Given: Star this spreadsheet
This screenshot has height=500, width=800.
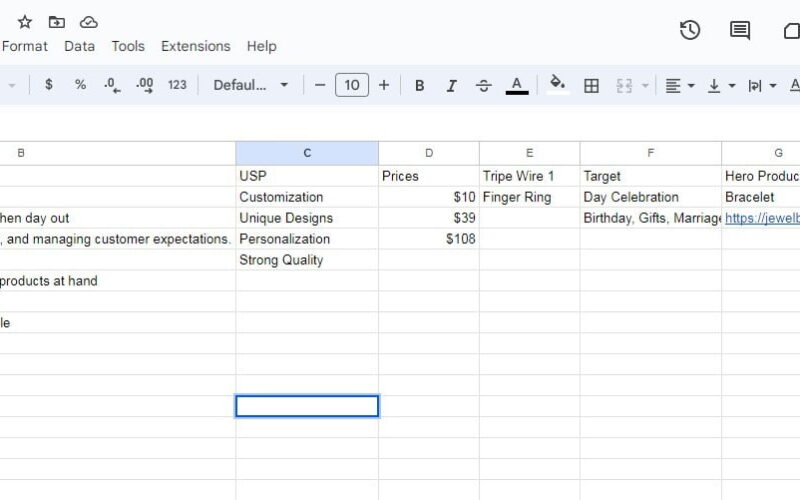Looking at the screenshot, I should click(24, 22).
